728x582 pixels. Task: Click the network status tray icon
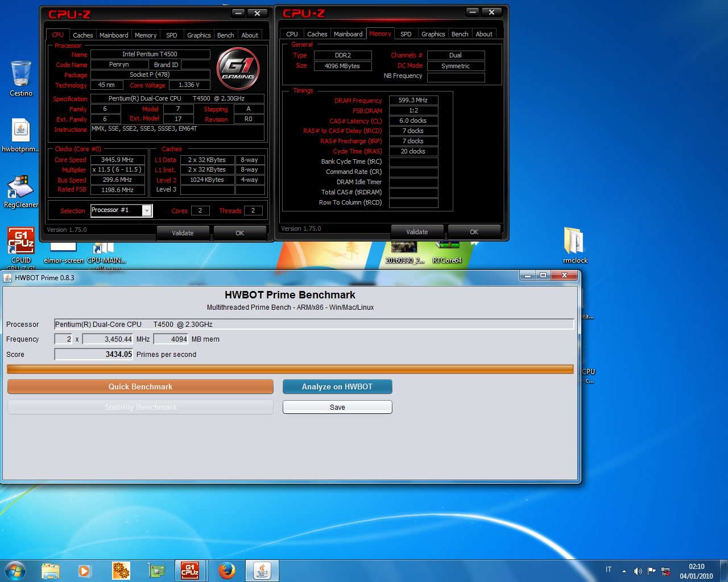(665, 571)
